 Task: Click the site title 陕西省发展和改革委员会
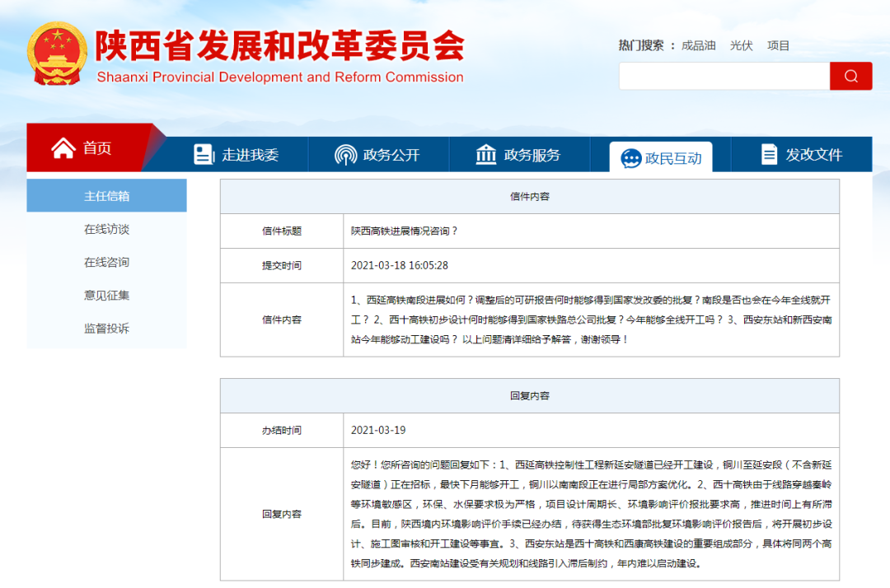(x=280, y=46)
